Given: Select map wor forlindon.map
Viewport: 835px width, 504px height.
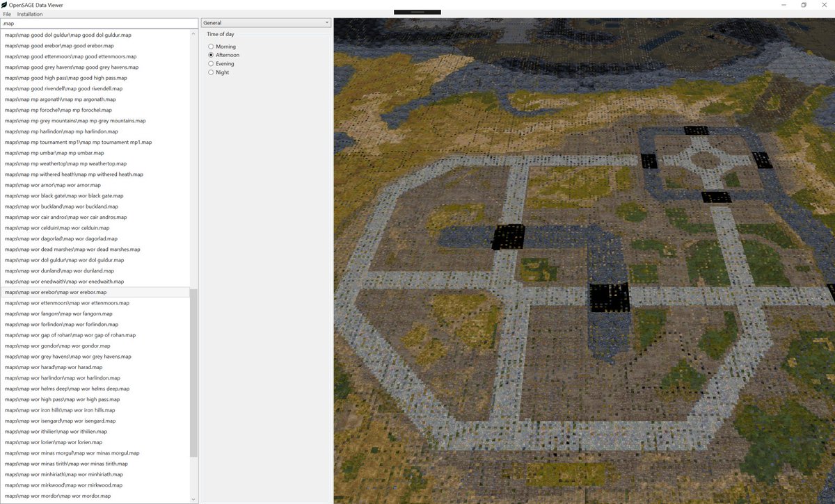Looking at the screenshot, I should click(x=95, y=325).
